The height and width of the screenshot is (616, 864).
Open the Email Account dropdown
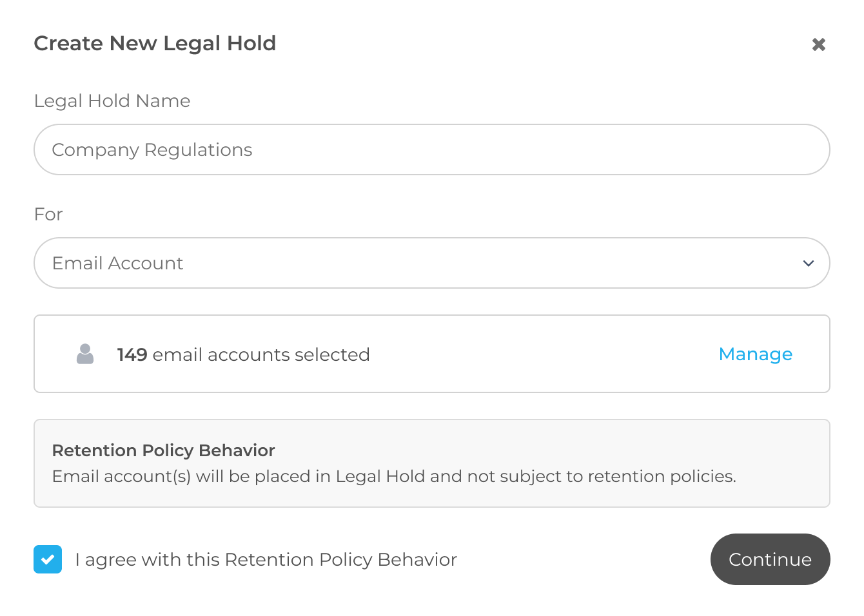tap(431, 263)
